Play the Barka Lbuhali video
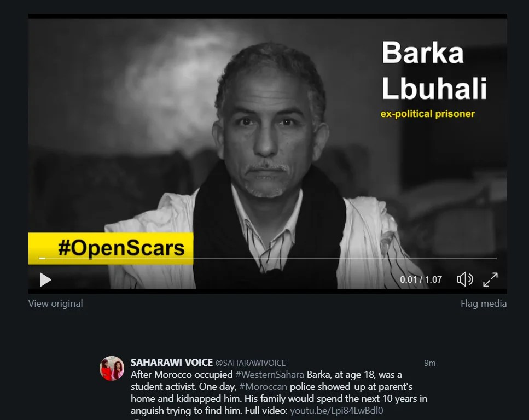Screen dimensions: 529x420 click(45, 279)
